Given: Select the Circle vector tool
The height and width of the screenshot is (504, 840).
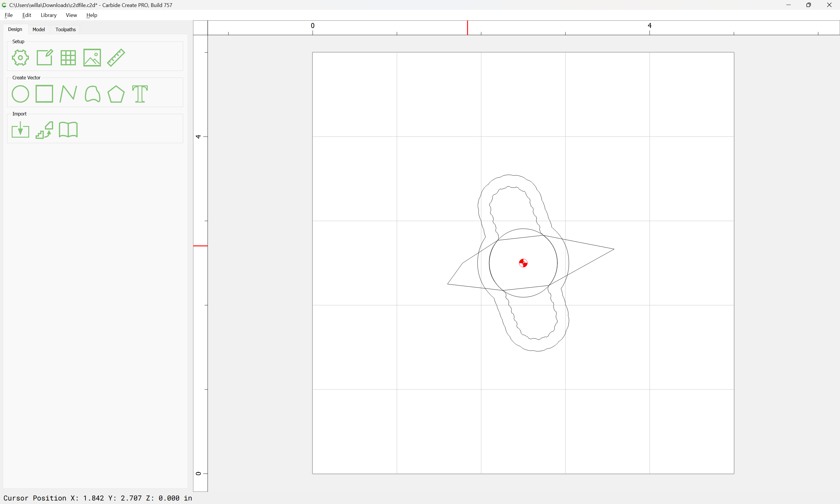Looking at the screenshot, I should [20, 94].
